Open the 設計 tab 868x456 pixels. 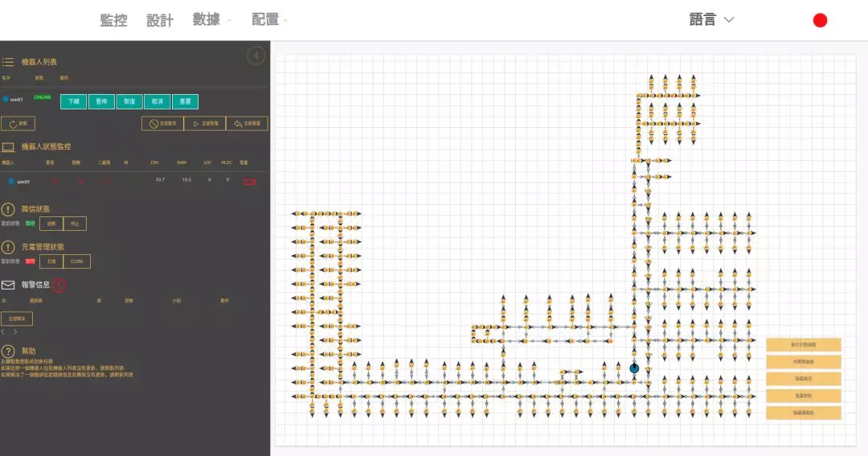point(160,21)
